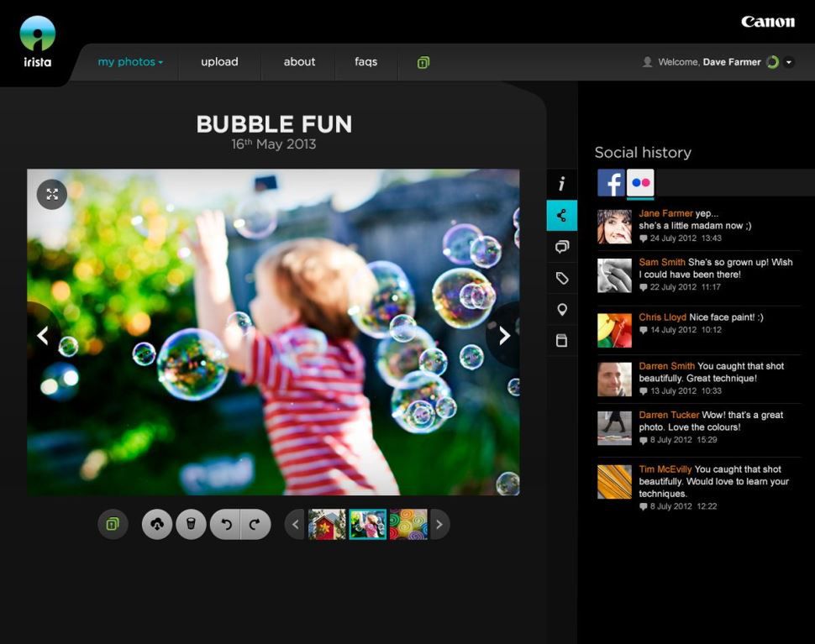Delete photo with trash button

click(x=191, y=525)
